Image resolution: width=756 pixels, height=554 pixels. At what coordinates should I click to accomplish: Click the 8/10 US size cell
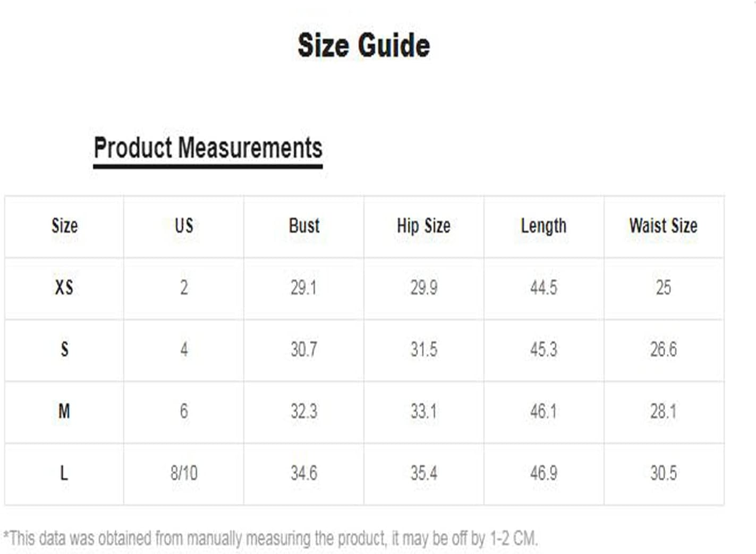(x=184, y=473)
